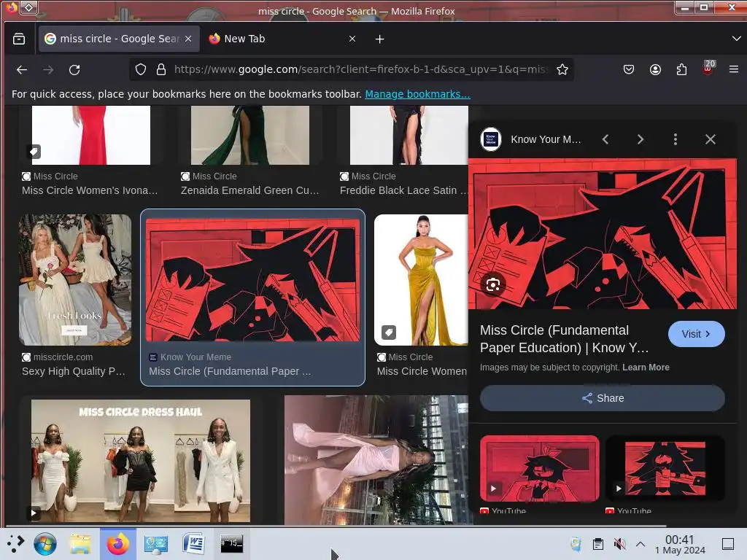Open Firefox application hamburger menu
The image size is (747, 560).
pyautogui.click(x=734, y=69)
